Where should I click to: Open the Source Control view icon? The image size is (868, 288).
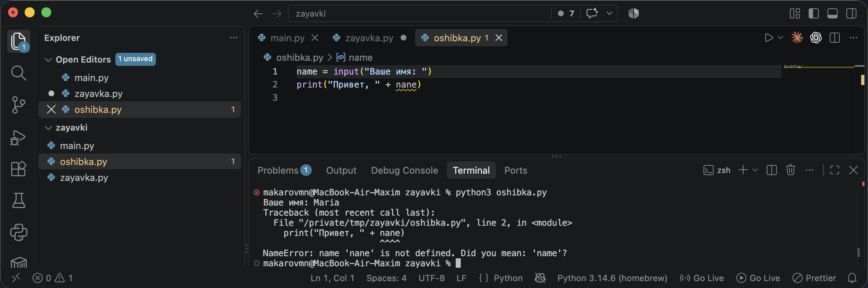pyautogui.click(x=19, y=105)
